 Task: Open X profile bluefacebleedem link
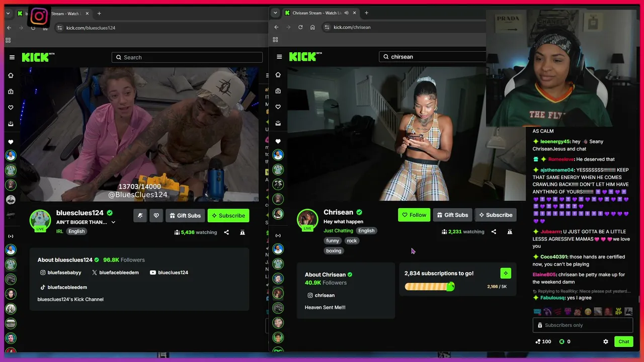[x=115, y=273]
